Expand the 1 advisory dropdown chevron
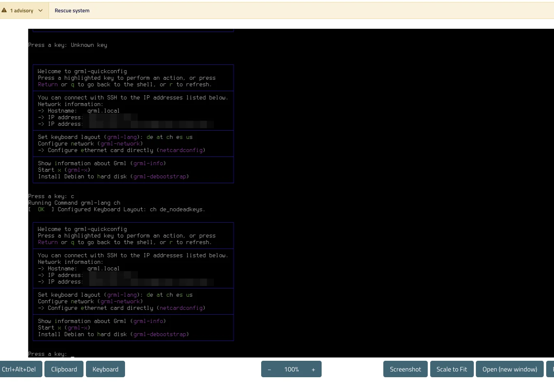 (40, 11)
